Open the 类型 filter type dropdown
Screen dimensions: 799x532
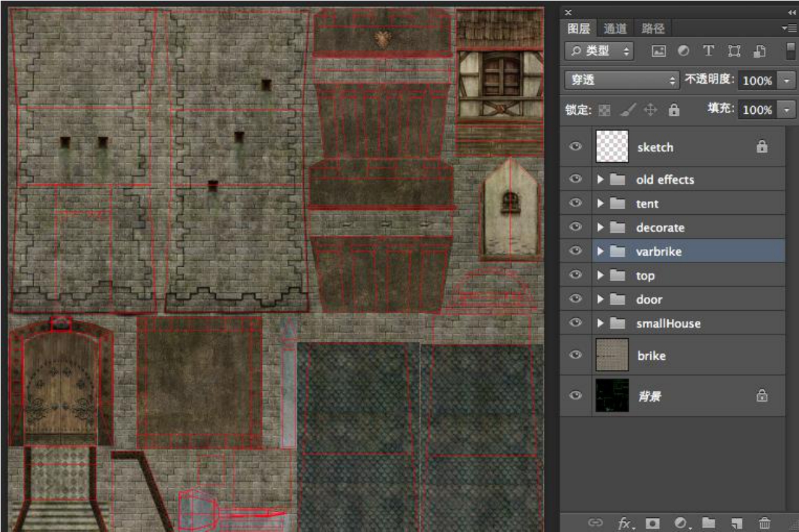click(x=599, y=51)
